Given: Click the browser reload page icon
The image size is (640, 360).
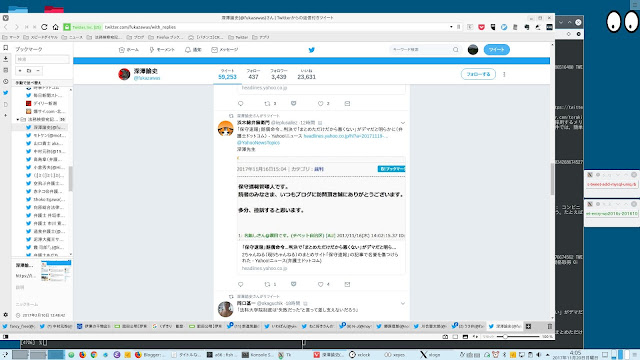Looking at the screenshot, I should pos(44,27).
